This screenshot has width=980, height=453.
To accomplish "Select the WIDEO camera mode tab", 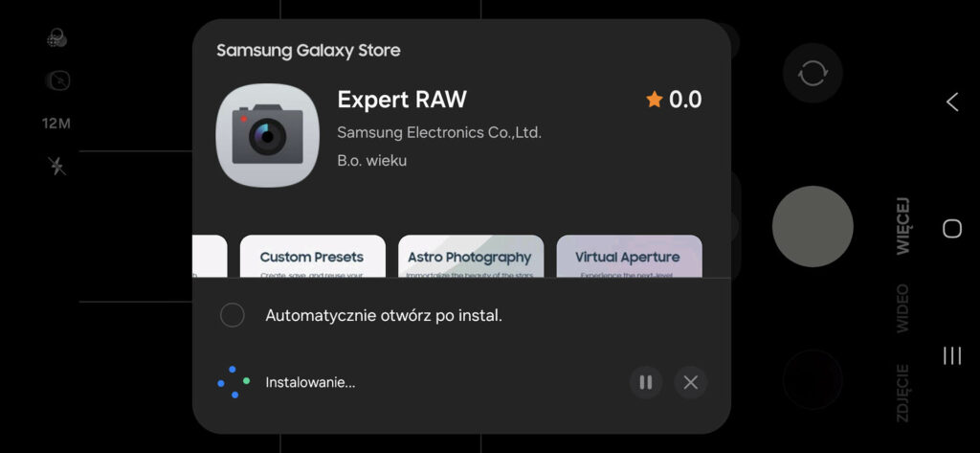I will [903, 308].
